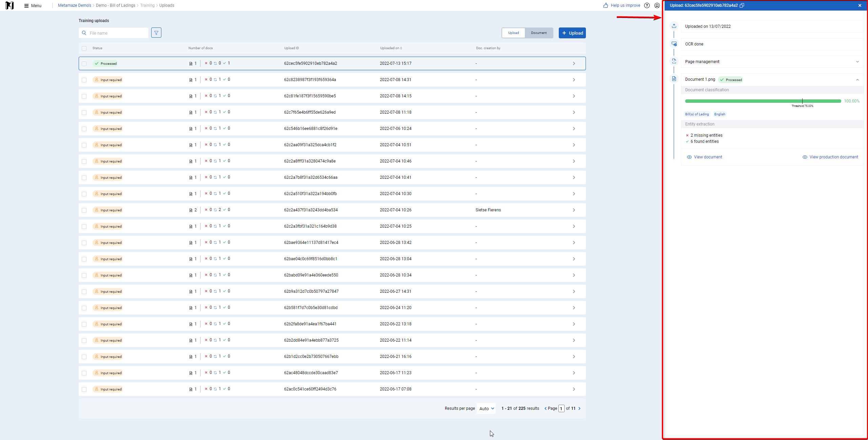868x440 pixels.
Task: Close the upload details side panel
Action: [860, 5]
